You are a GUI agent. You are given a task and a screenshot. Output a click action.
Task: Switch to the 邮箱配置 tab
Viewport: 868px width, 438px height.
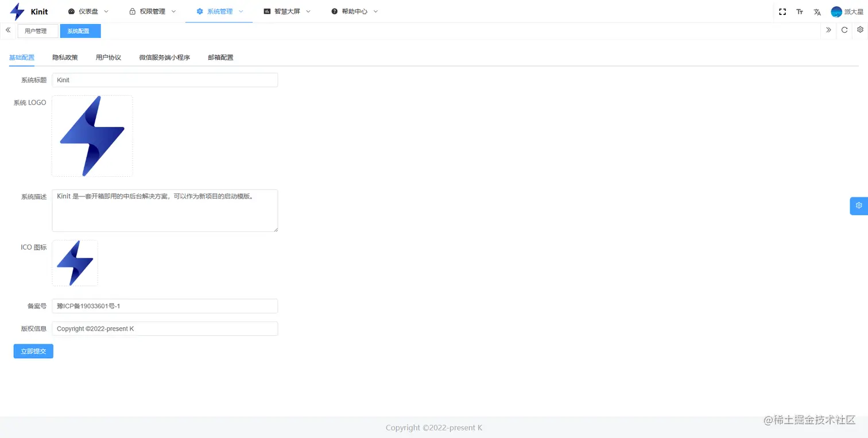coord(220,57)
